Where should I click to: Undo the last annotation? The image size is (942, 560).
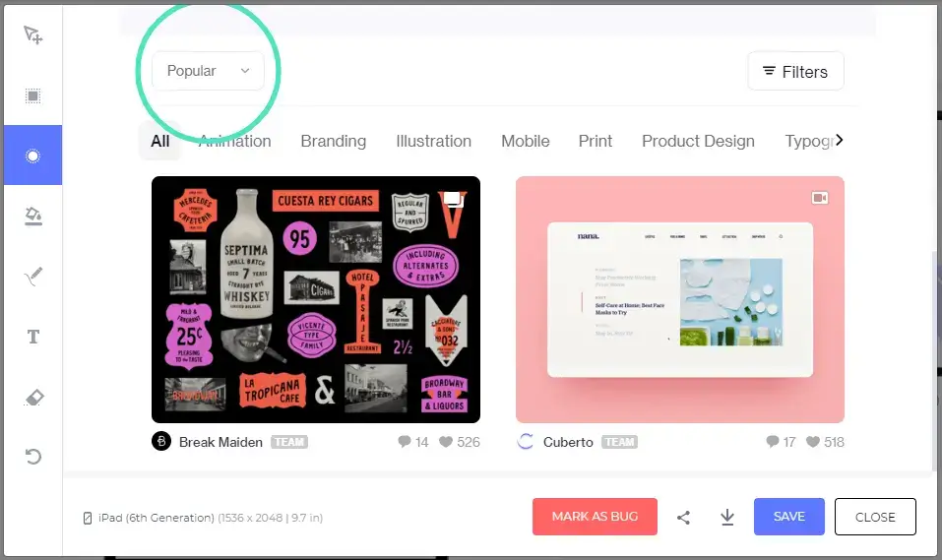(x=33, y=457)
